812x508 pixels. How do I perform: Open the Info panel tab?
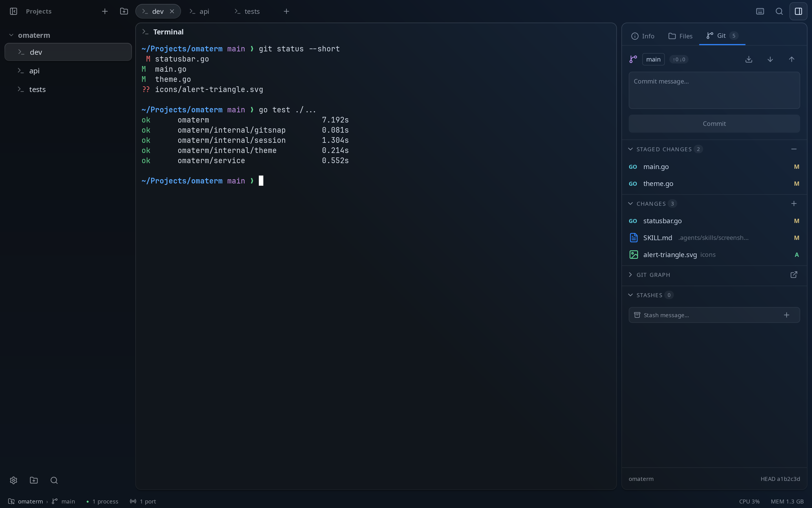coord(643,36)
